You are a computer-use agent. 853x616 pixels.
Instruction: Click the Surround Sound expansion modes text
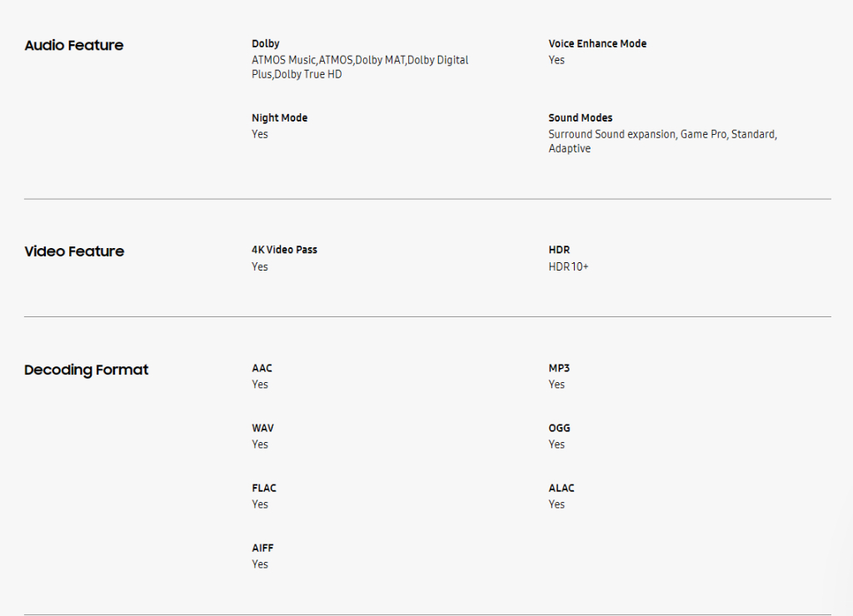tap(662, 141)
